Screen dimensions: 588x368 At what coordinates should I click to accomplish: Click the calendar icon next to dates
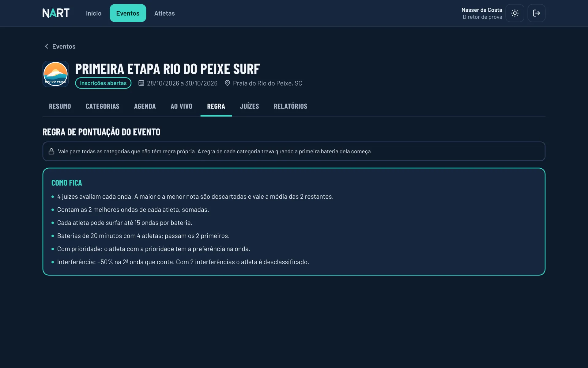pyautogui.click(x=141, y=83)
